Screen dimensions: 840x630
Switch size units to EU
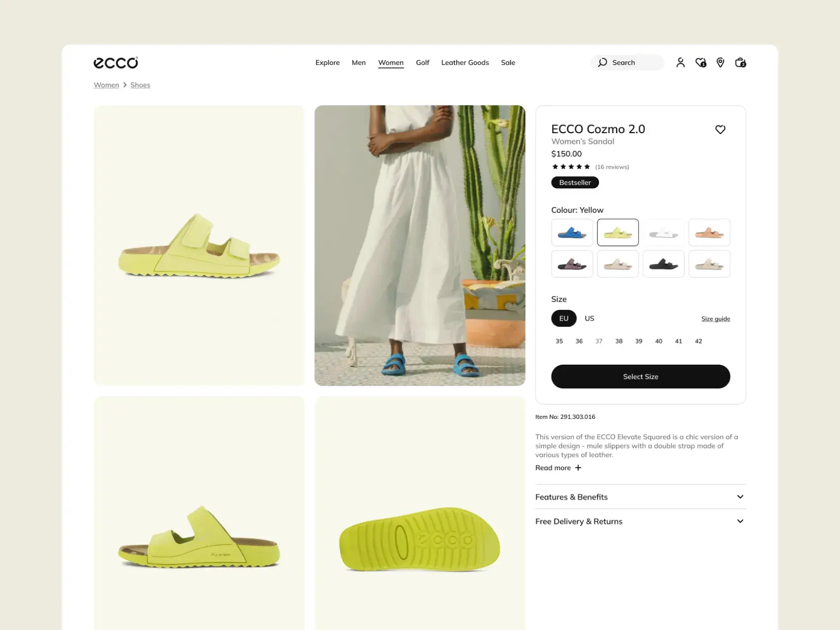click(564, 318)
